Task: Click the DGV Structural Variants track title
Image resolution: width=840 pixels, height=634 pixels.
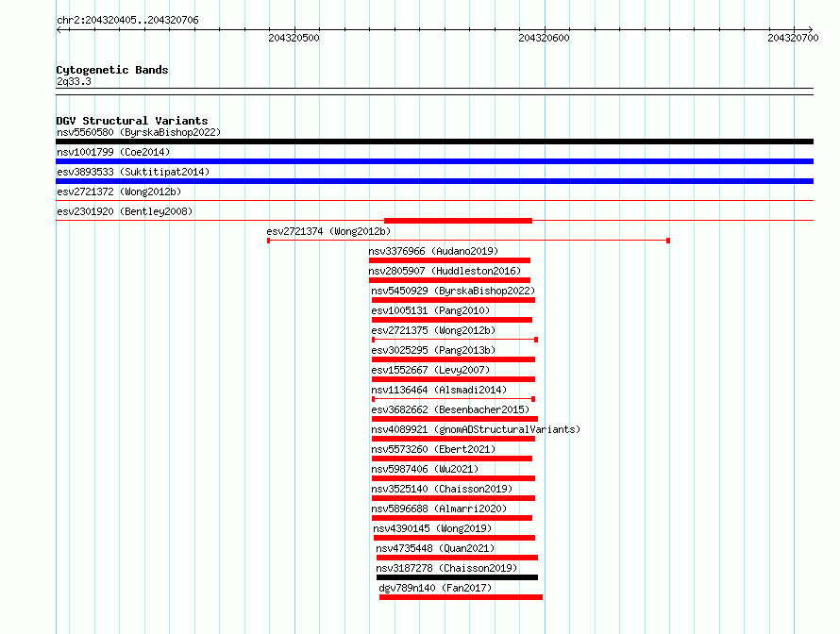Action: [132, 121]
